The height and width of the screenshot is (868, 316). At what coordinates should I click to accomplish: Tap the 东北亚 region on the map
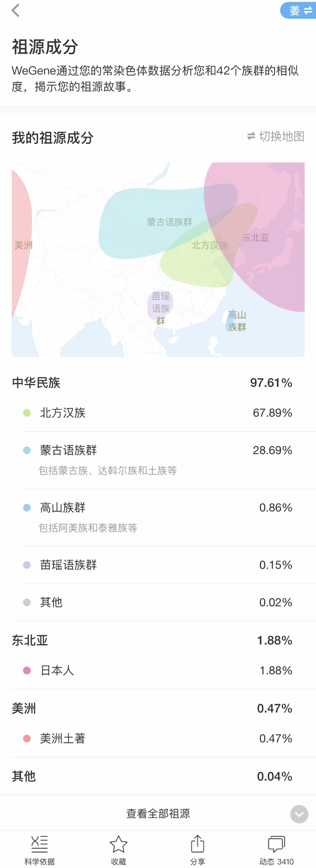click(x=255, y=238)
